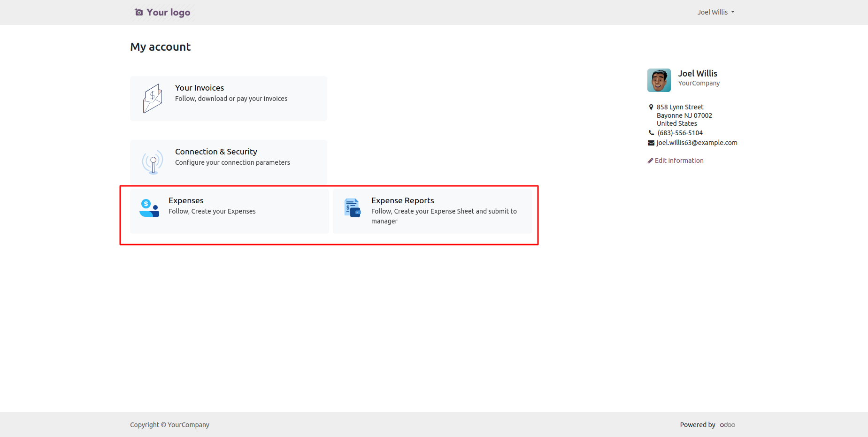Click the 858 Lynn Street address line
This screenshot has height=437, width=868.
[x=680, y=107]
